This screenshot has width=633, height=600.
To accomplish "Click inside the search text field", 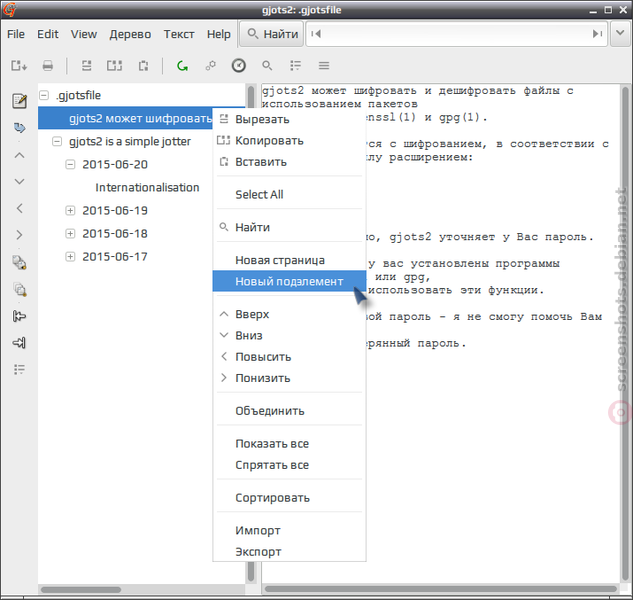I will coord(457,34).
